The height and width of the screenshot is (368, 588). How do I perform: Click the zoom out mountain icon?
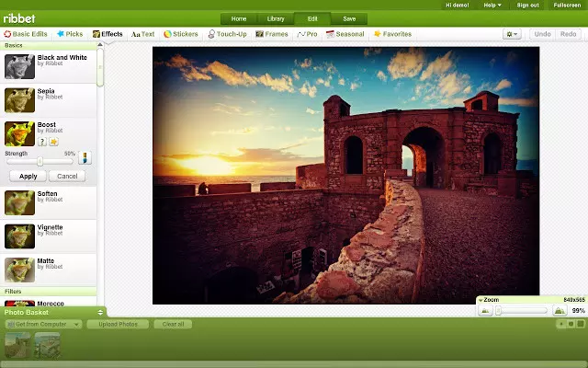(x=485, y=311)
